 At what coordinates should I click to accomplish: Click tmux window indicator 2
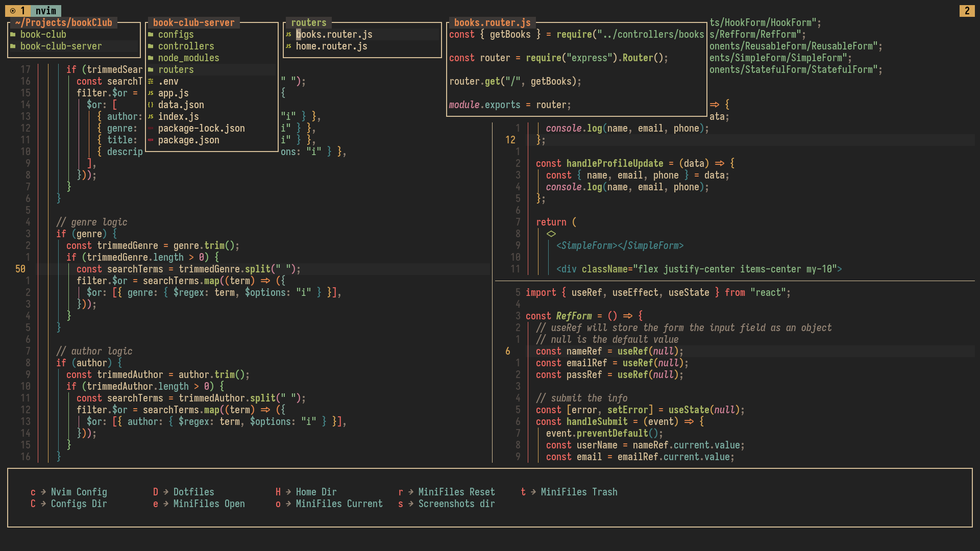pos(967,11)
